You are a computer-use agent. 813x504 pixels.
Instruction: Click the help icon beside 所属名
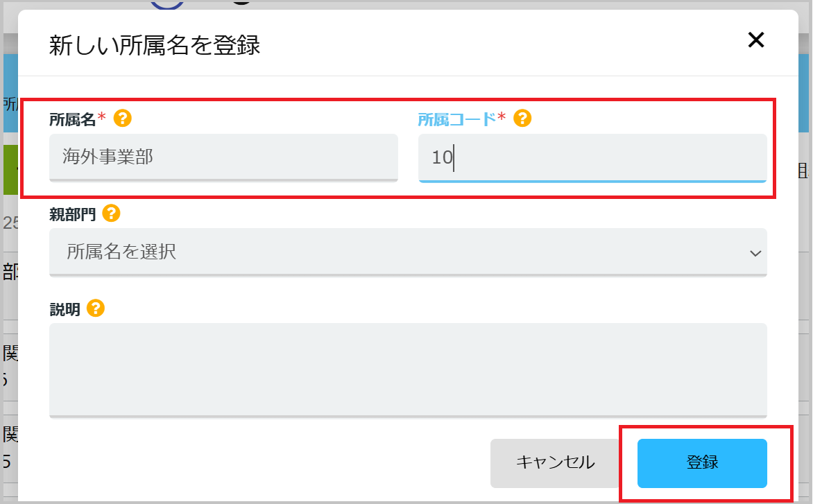click(122, 118)
